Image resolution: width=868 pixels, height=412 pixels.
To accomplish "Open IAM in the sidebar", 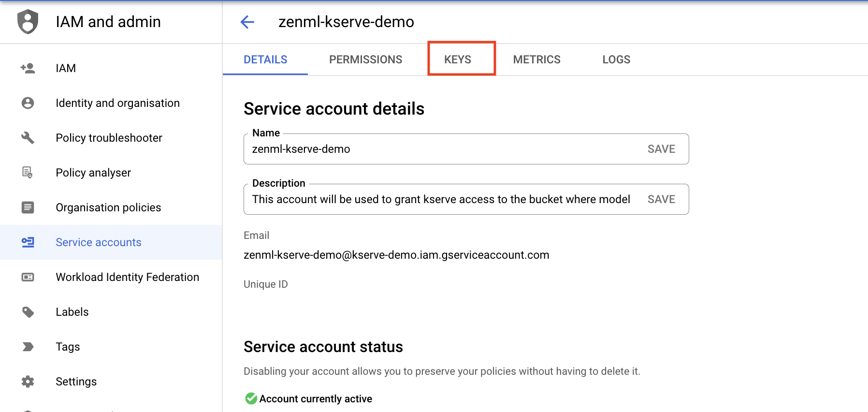I will coord(111,68).
